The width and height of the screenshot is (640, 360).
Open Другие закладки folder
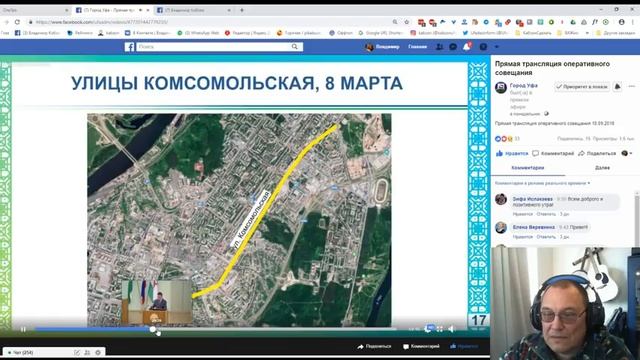615,33
